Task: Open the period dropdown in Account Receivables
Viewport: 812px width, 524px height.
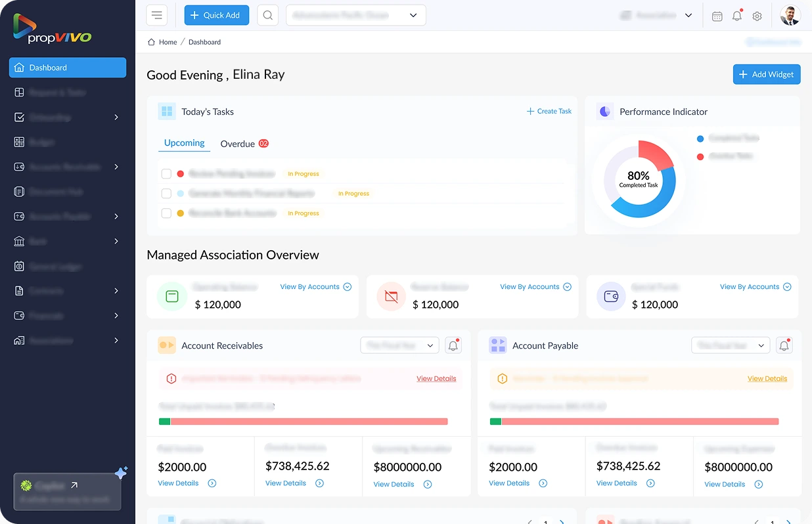Action: 399,345
